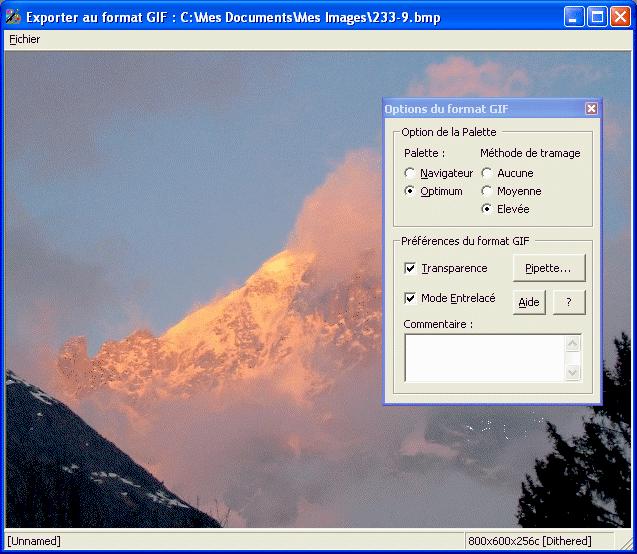Disable the Transparence checkbox
The height and width of the screenshot is (554, 637).
[x=410, y=268]
